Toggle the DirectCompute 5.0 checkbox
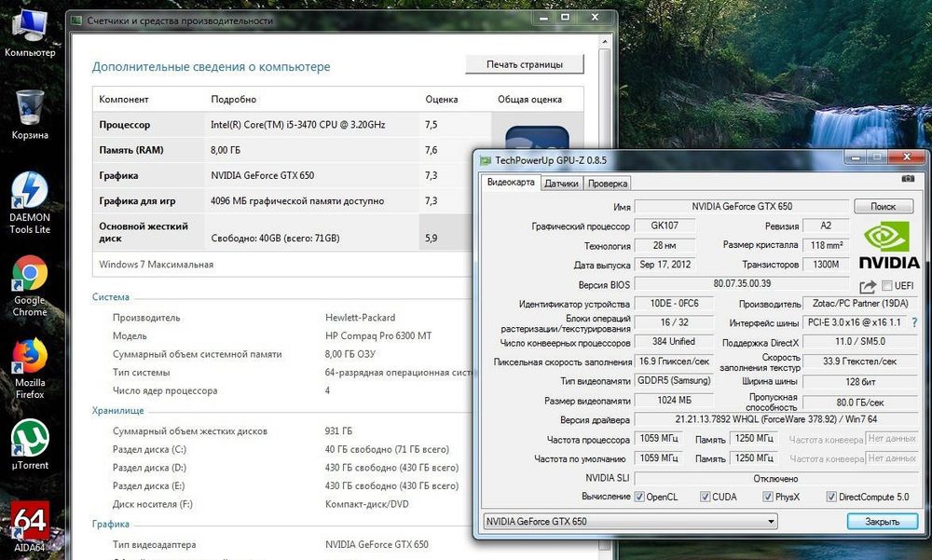The image size is (932, 560). [831, 497]
